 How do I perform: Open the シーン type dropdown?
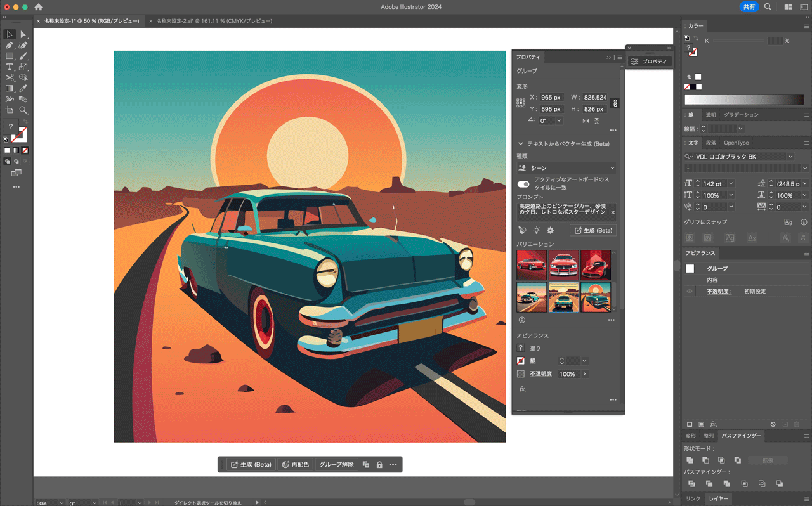[x=566, y=167]
